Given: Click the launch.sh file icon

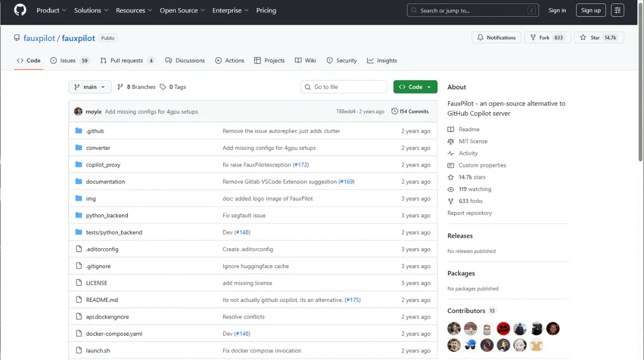Looking at the screenshot, I should coord(78,351).
